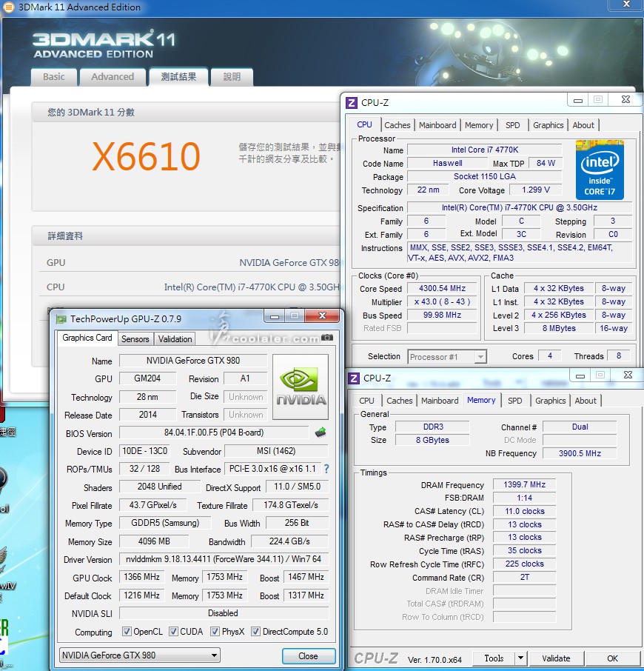Open the Graphics tab in top CPU-Z window
The height and width of the screenshot is (671, 644).
[x=549, y=125]
